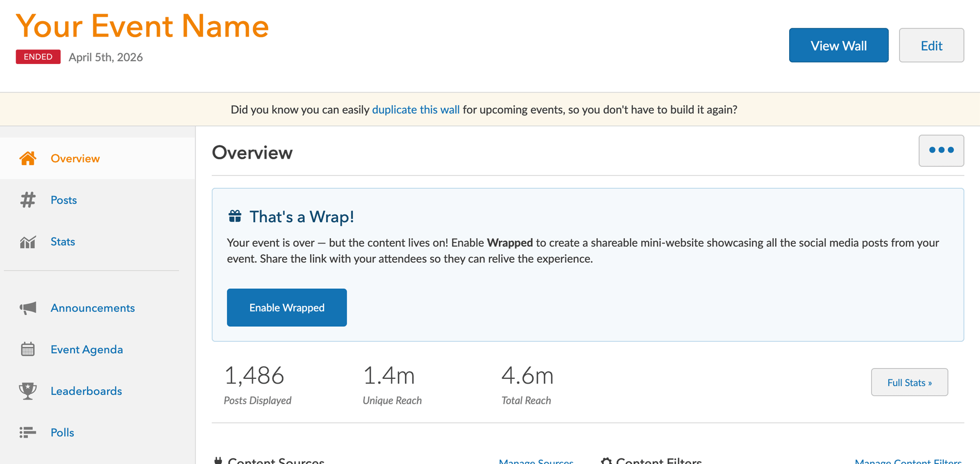
Task: Open Posts via the hashtag icon
Action: point(28,200)
